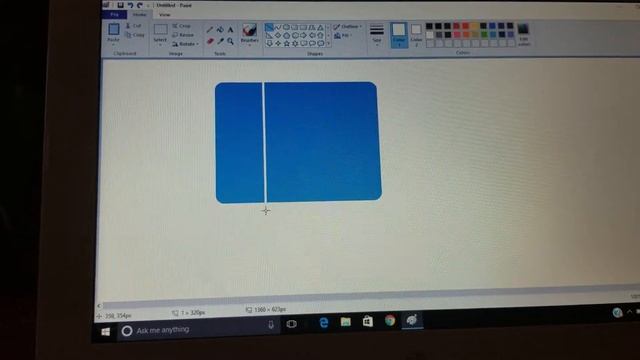Image resolution: width=640 pixels, height=360 pixels.
Task: Click the Undo arrow in title bar
Action: pos(130,5)
